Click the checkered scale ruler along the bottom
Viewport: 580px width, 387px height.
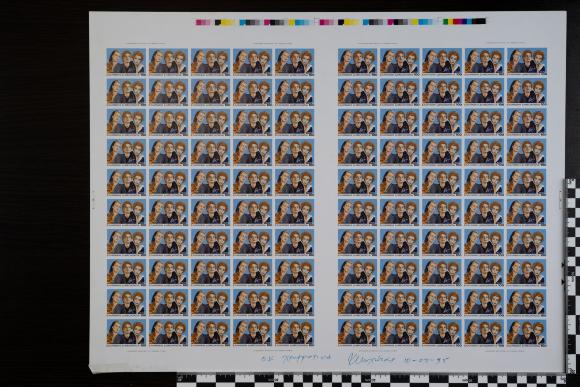(x=371, y=380)
